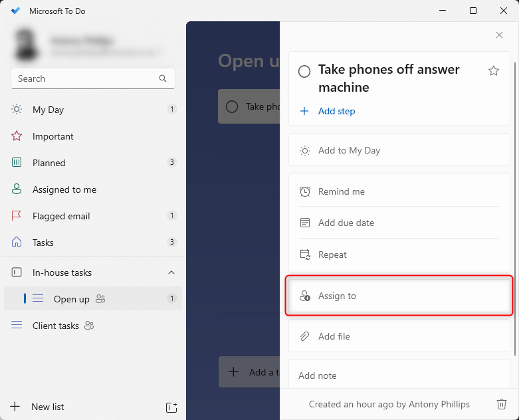
Task: Click the new group icon beside New list
Action: point(171,407)
